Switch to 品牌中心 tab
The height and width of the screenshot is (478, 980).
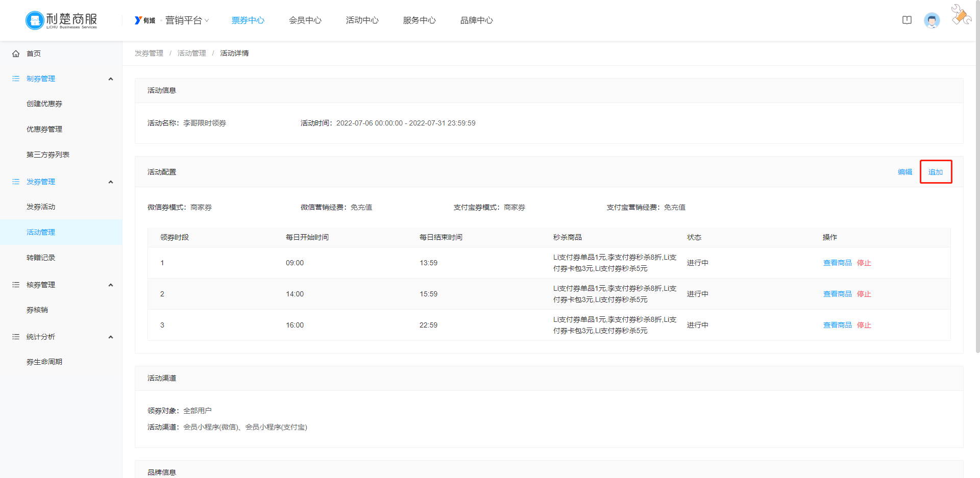477,20
